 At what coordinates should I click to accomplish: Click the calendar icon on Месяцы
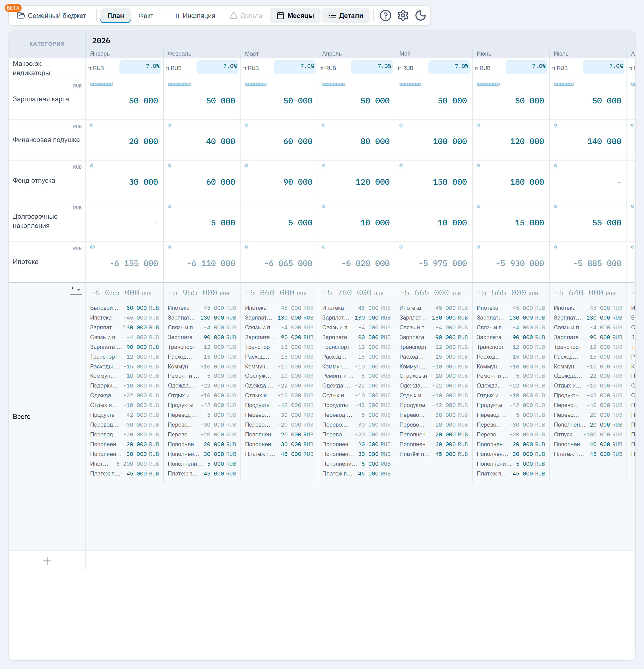click(280, 16)
